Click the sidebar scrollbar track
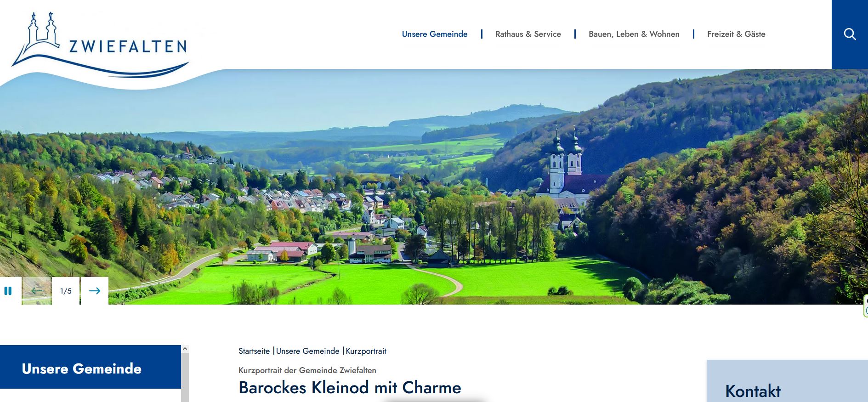Viewport: 868px width, 402px height. point(185,377)
